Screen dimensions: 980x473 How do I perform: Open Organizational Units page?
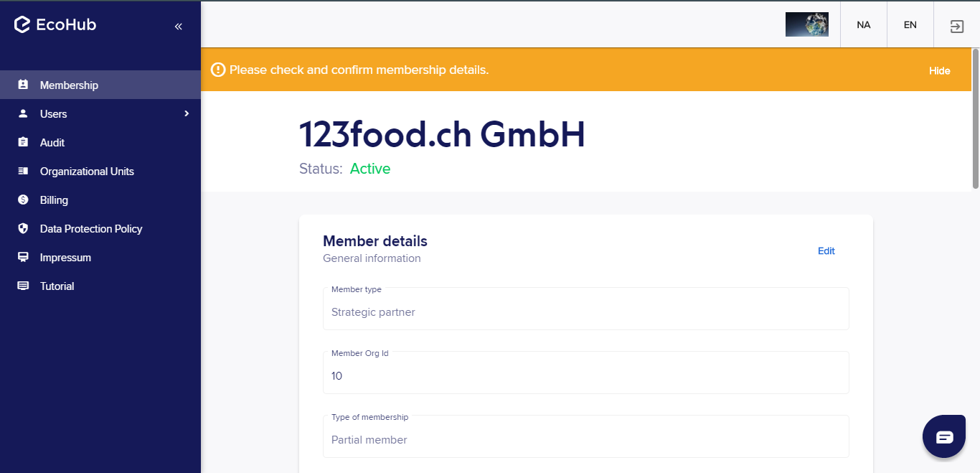(x=100, y=171)
